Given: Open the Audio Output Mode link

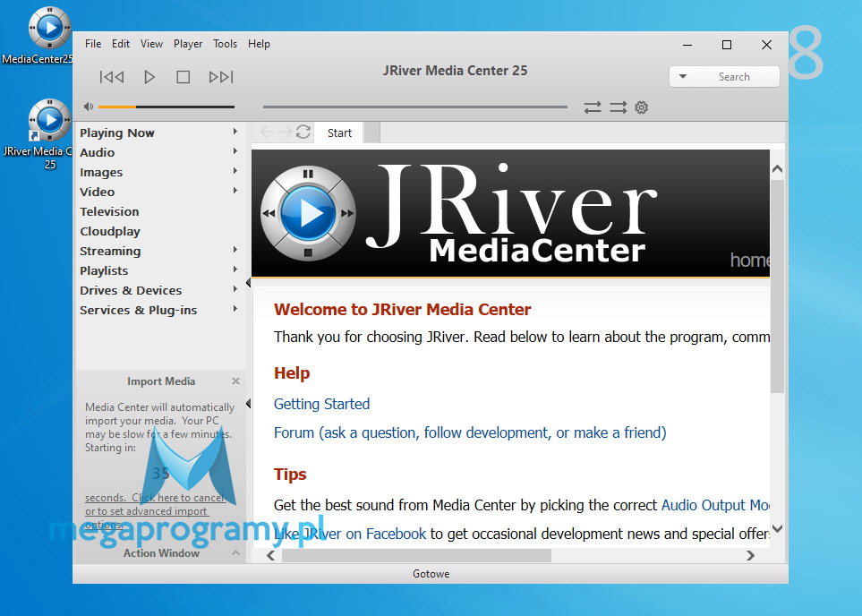Looking at the screenshot, I should 715,506.
